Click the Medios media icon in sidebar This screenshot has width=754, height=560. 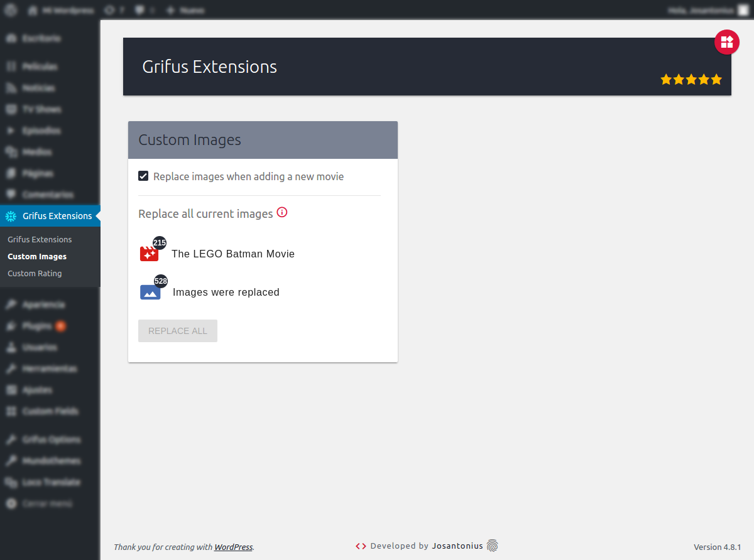(x=11, y=152)
